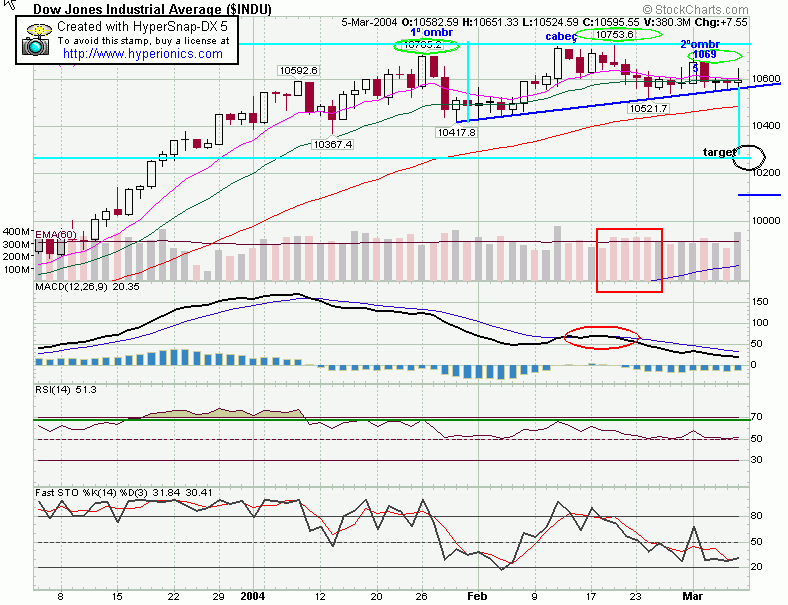Viewport: 788px width, 605px height.
Task: Click the Mar month label on time axis
Action: coord(693,596)
